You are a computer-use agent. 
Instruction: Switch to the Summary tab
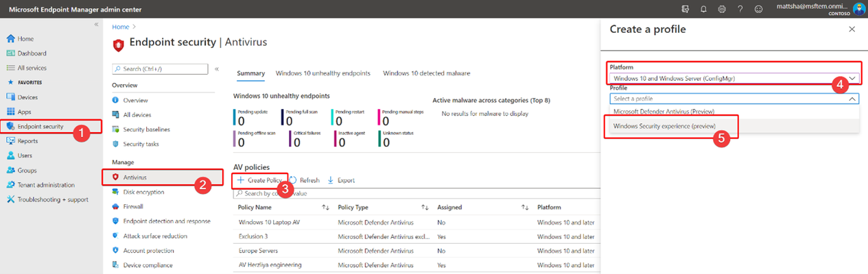tap(250, 73)
